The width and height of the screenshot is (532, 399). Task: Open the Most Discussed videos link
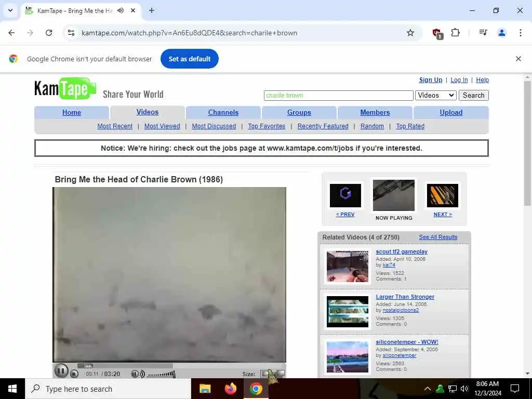[214, 126]
